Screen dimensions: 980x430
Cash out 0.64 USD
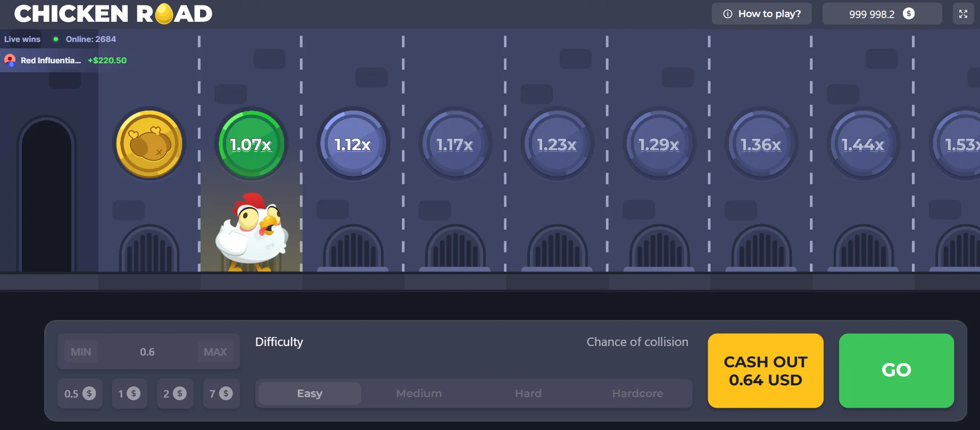coord(766,370)
